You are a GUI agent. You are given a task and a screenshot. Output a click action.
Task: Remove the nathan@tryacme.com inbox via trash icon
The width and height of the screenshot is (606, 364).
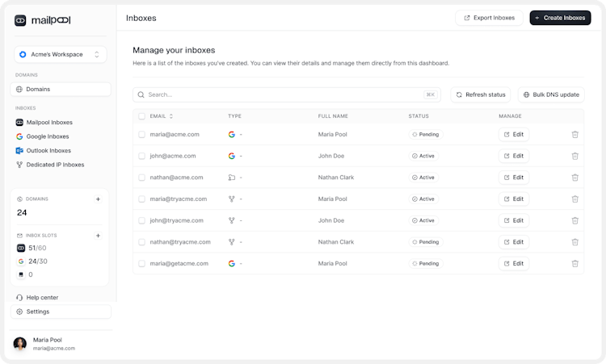(574, 242)
